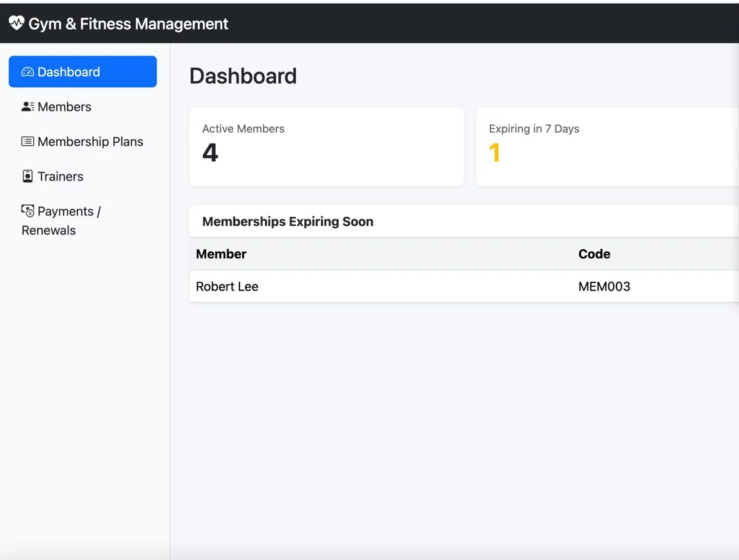Click the Trainers badge icon
The width and height of the screenshot is (739, 560).
click(28, 176)
